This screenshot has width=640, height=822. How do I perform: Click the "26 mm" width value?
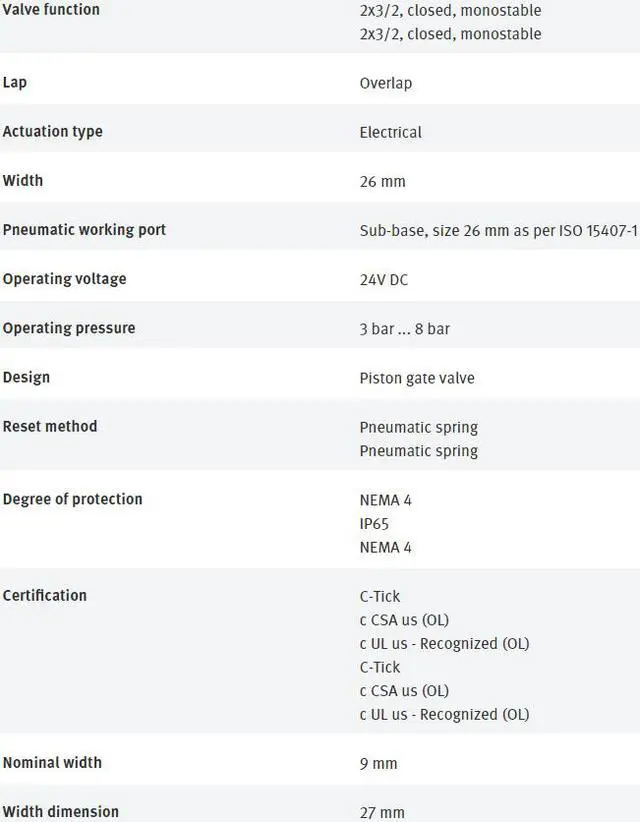point(382,181)
